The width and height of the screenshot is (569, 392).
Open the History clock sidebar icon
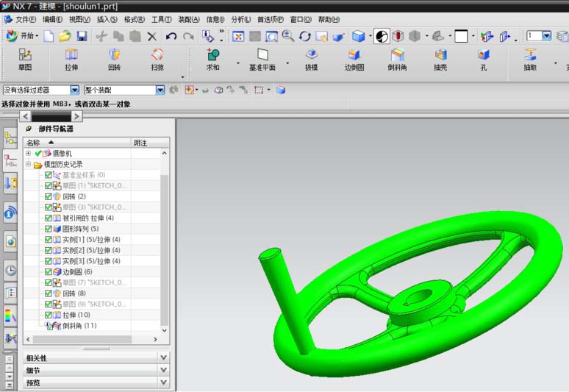pos(10,270)
